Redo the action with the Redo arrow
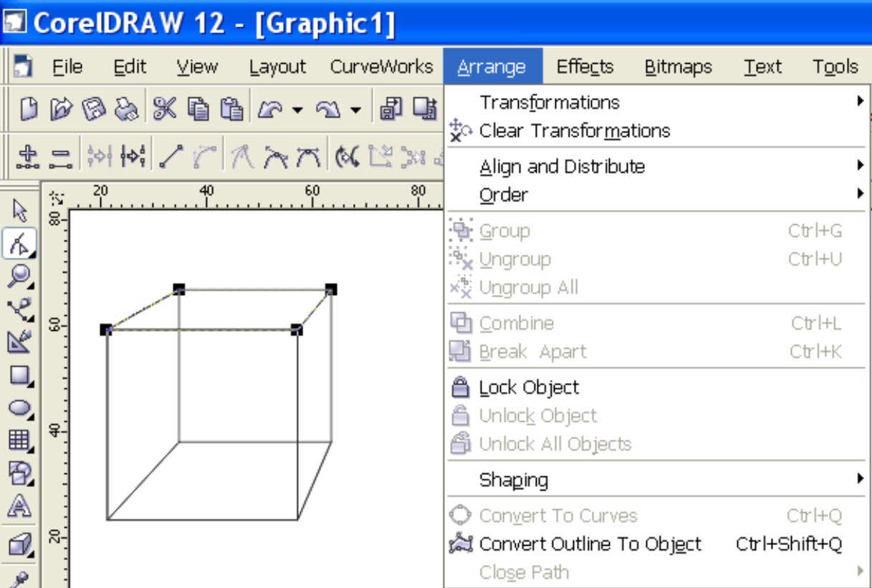This screenshot has width=872, height=588. pos(328,110)
